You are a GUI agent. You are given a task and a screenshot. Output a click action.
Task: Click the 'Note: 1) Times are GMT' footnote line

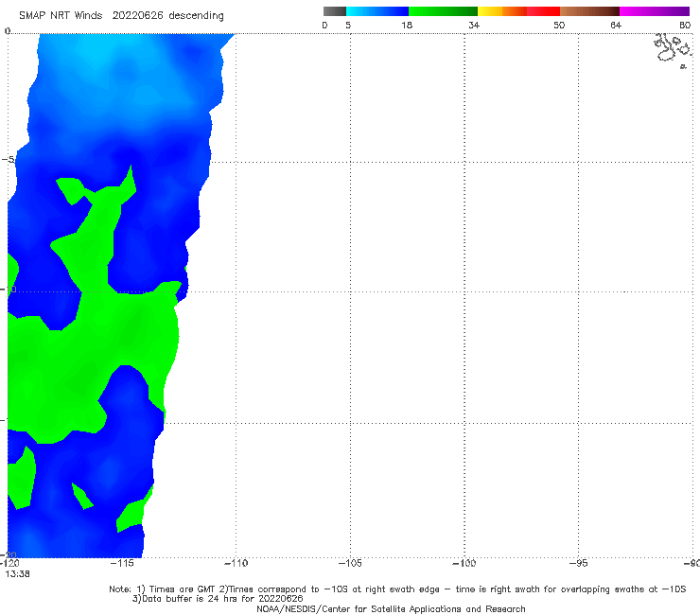[397, 589]
